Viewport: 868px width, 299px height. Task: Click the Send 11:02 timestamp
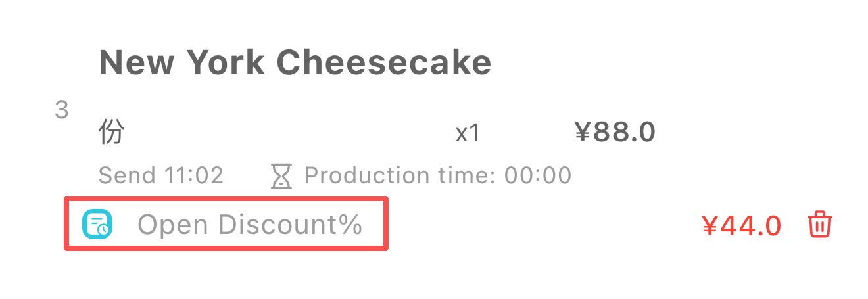[x=161, y=175]
